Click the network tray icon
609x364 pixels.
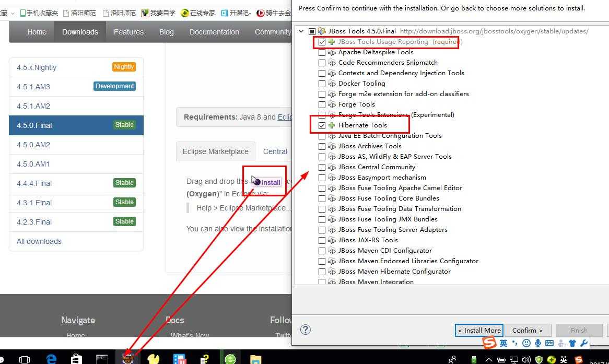pyautogui.click(x=514, y=360)
